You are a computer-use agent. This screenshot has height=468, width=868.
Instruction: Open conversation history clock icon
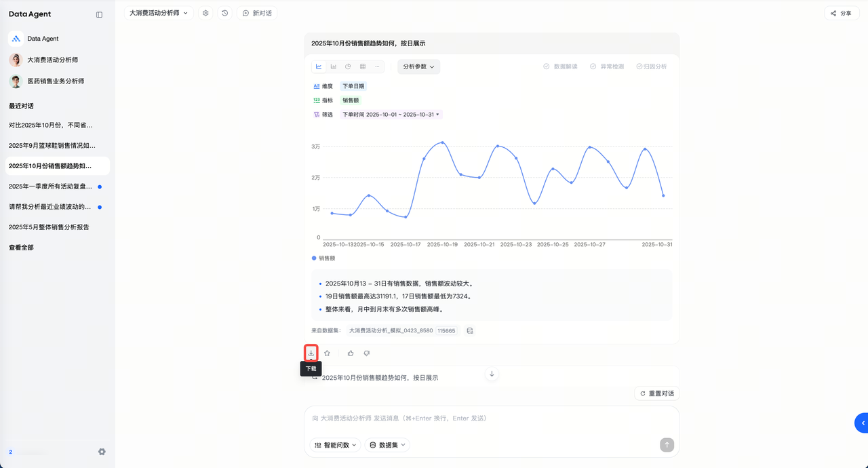point(225,13)
